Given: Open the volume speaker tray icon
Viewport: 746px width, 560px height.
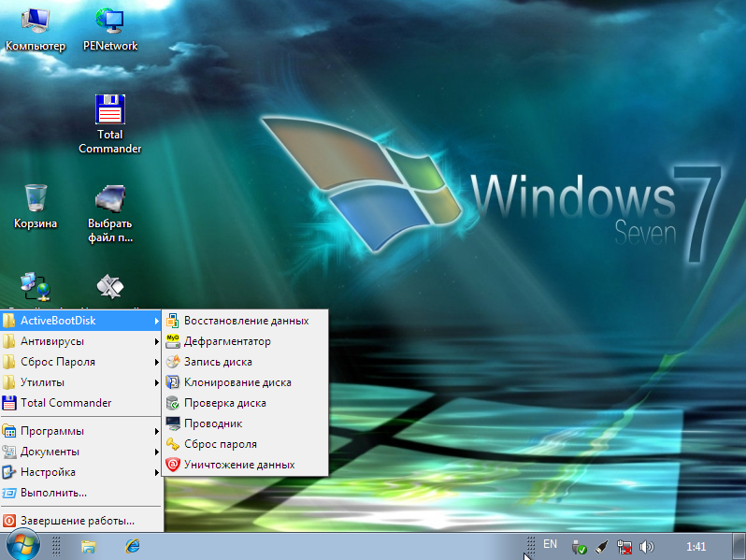Looking at the screenshot, I should (647, 547).
